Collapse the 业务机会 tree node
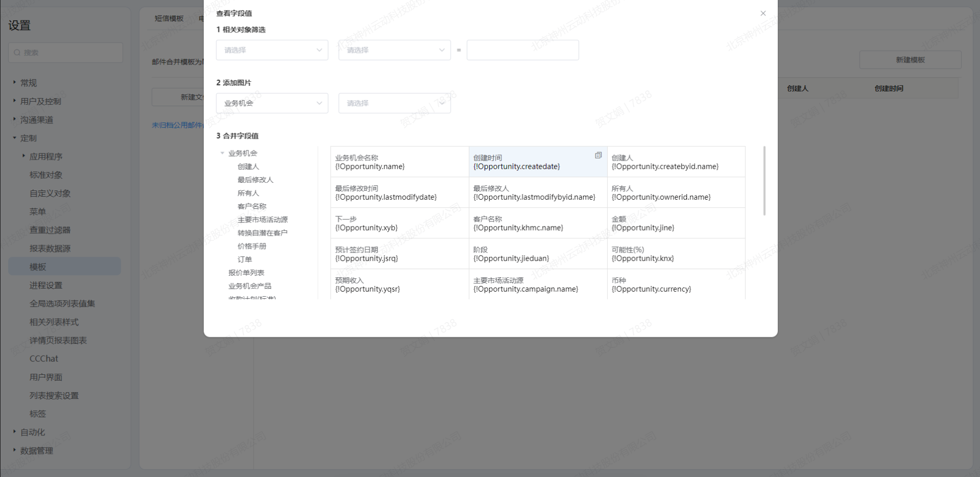980x477 pixels. [x=223, y=153]
